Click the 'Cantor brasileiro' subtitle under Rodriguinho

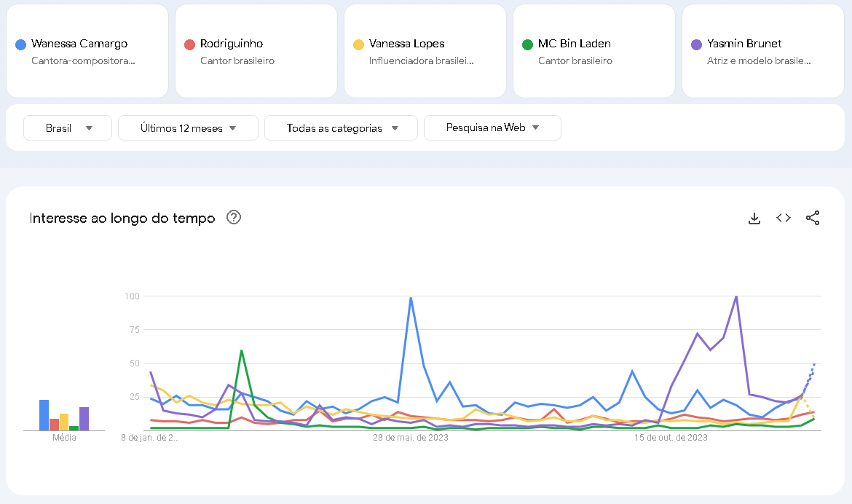coord(237,61)
